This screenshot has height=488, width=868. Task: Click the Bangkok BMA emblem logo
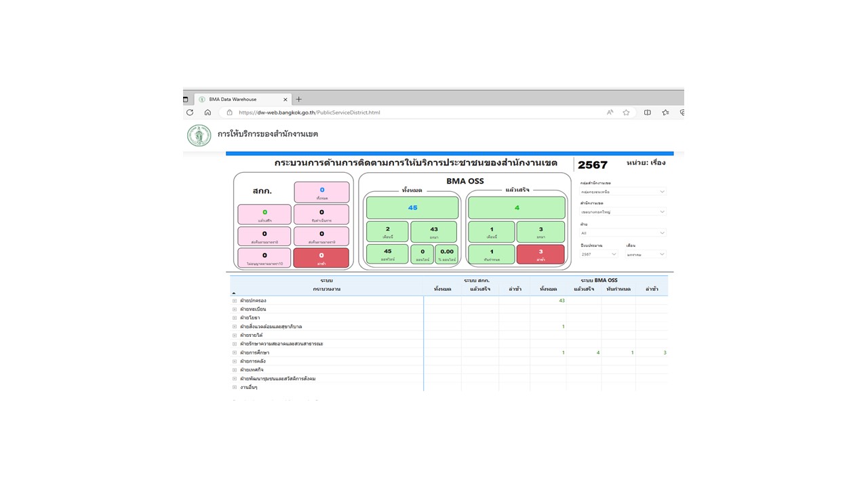[199, 136]
